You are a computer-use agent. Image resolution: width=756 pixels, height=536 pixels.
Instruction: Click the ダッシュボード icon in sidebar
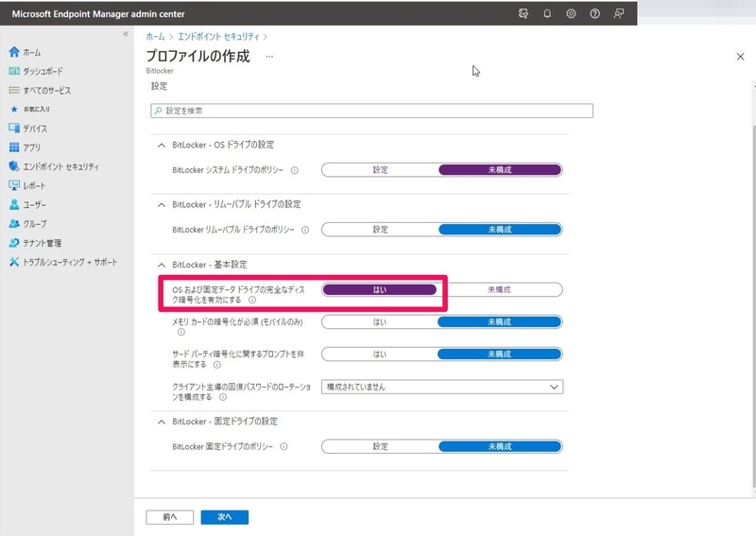(14, 71)
